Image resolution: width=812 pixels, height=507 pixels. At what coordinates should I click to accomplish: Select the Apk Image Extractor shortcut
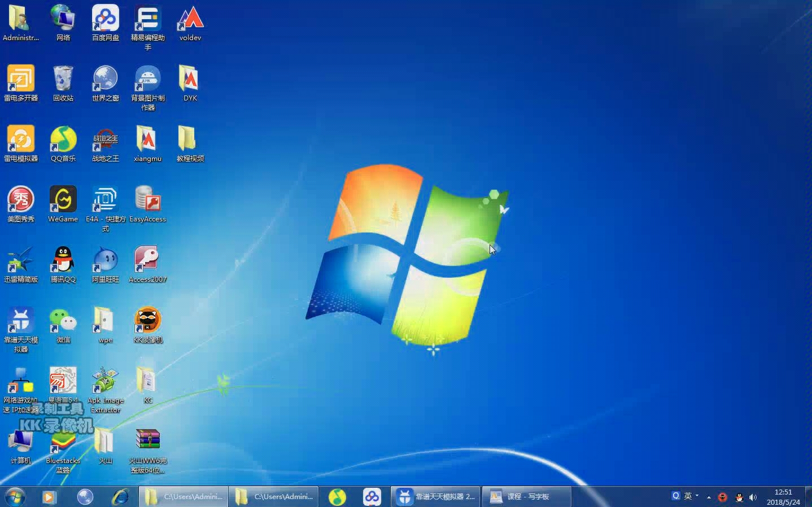point(106,390)
